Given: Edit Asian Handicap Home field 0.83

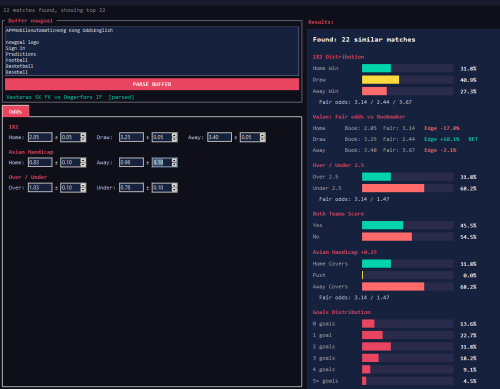Looking at the screenshot, I should coord(40,162).
